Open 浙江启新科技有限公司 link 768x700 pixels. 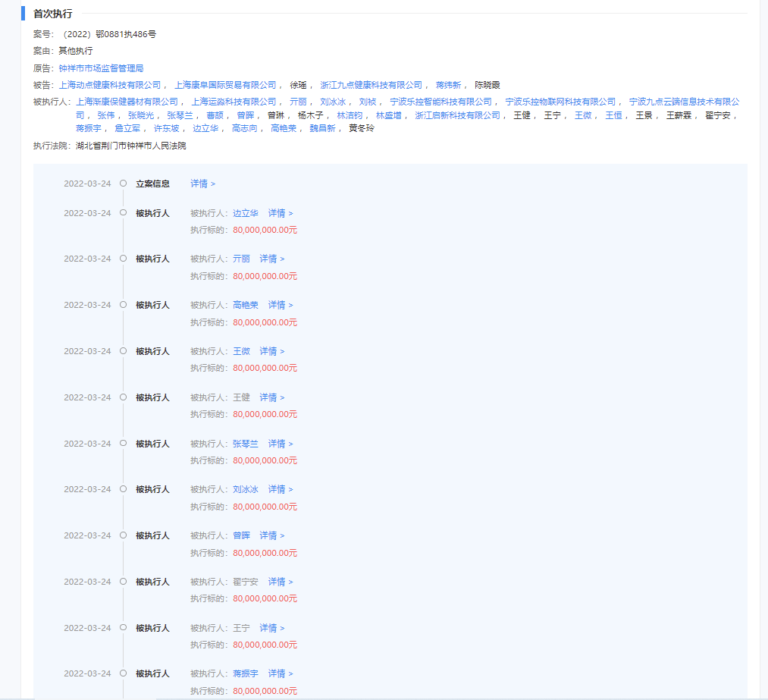pyautogui.click(x=457, y=115)
